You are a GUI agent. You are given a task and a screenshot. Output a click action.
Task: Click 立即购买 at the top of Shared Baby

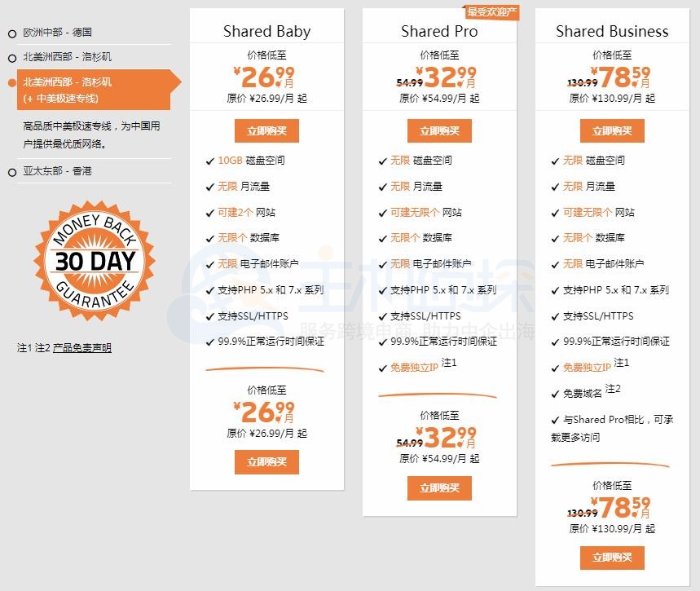point(266,130)
